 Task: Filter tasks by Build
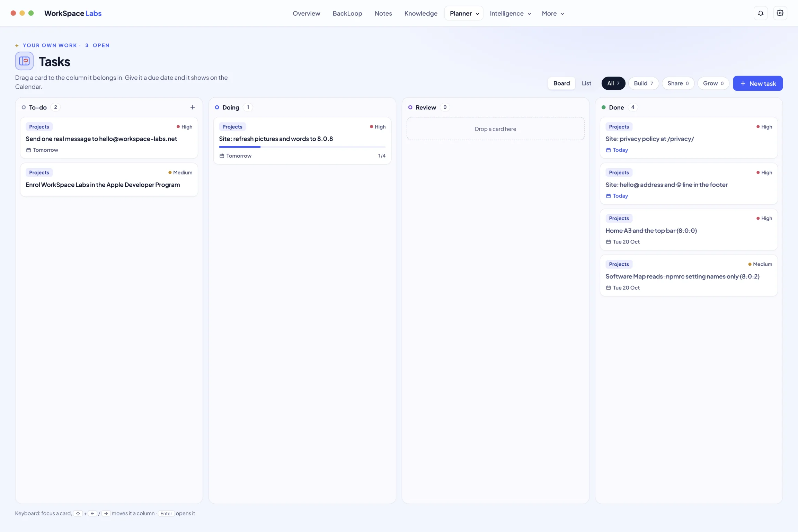pyautogui.click(x=643, y=83)
